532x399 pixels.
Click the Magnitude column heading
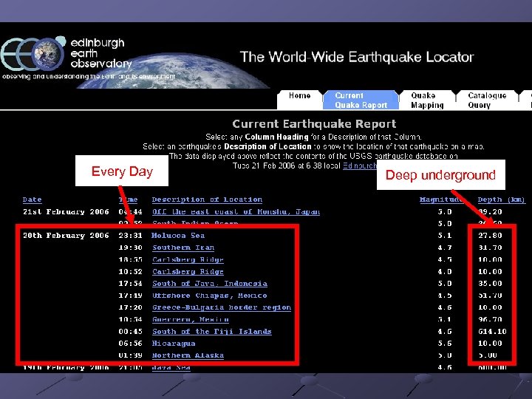(440, 199)
